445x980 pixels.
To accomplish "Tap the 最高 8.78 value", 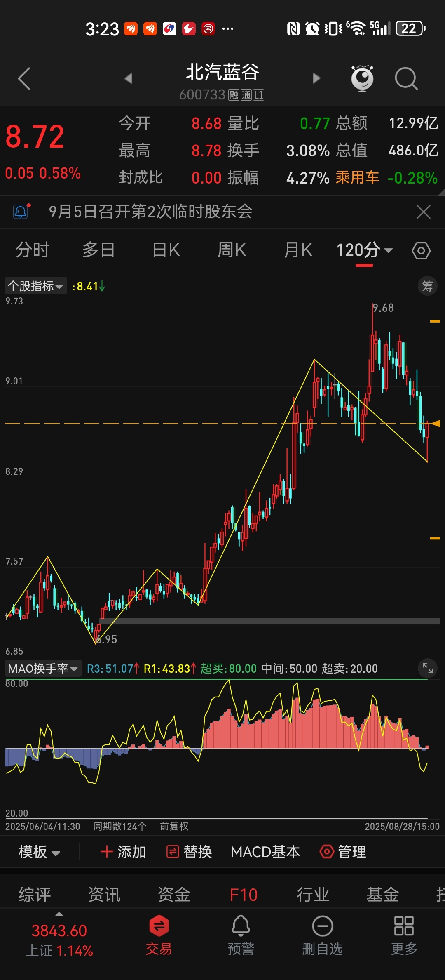I will point(206,151).
